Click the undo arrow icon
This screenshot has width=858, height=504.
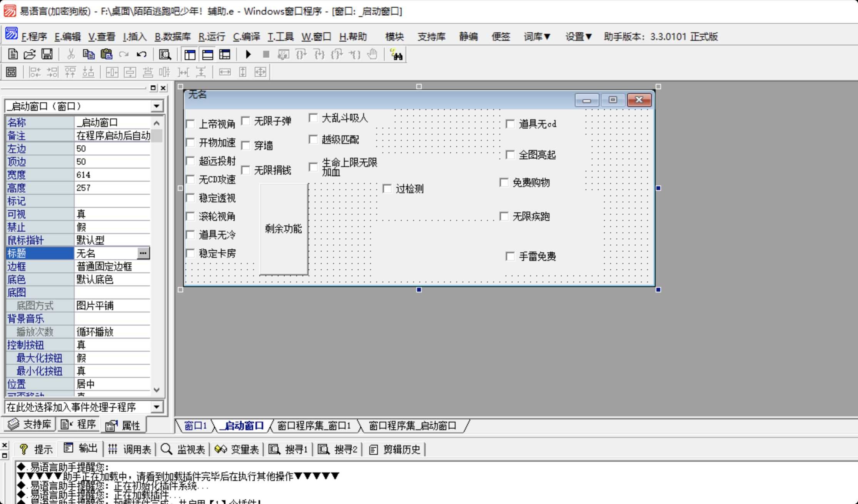click(141, 54)
